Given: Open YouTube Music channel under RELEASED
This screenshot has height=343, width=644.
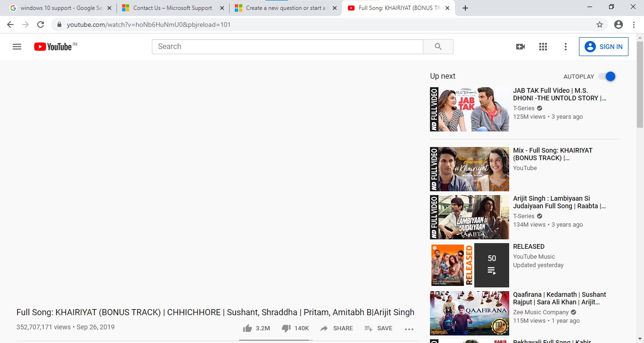Looking at the screenshot, I should (534, 257).
